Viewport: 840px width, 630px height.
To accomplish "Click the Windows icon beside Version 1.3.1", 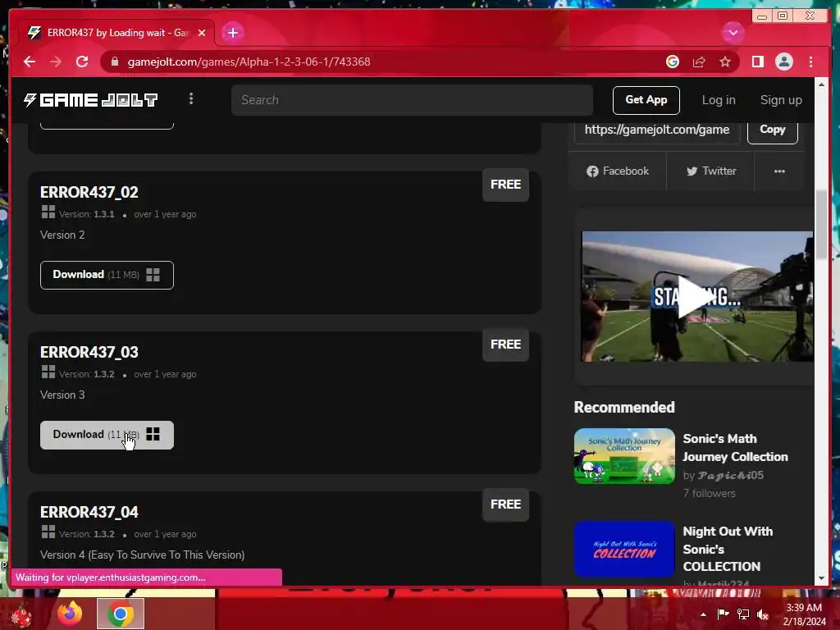I will (48, 212).
